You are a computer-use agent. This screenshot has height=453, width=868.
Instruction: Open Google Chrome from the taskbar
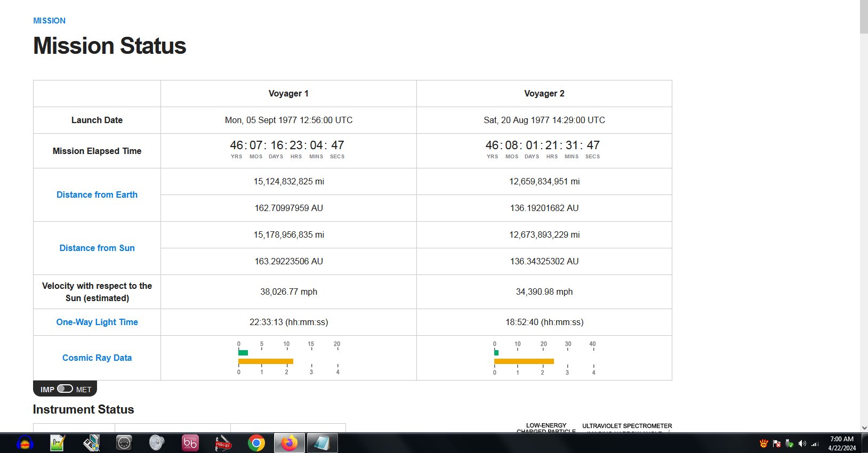coord(256,443)
